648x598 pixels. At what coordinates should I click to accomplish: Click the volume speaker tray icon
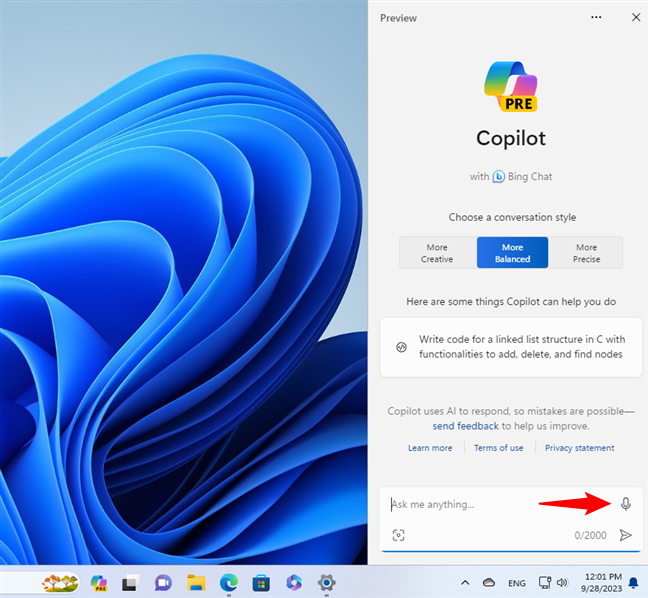(562, 583)
